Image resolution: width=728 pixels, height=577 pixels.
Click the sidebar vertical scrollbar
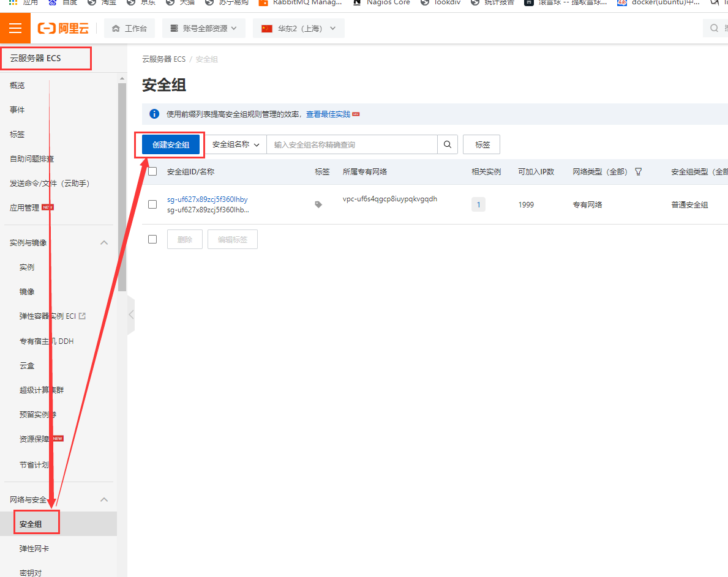(x=122, y=187)
